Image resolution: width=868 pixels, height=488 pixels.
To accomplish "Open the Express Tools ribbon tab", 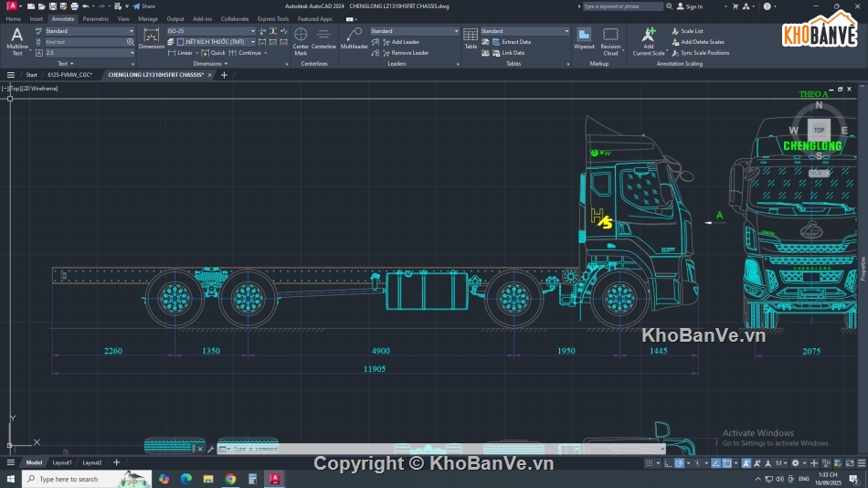I will pyautogui.click(x=273, y=19).
